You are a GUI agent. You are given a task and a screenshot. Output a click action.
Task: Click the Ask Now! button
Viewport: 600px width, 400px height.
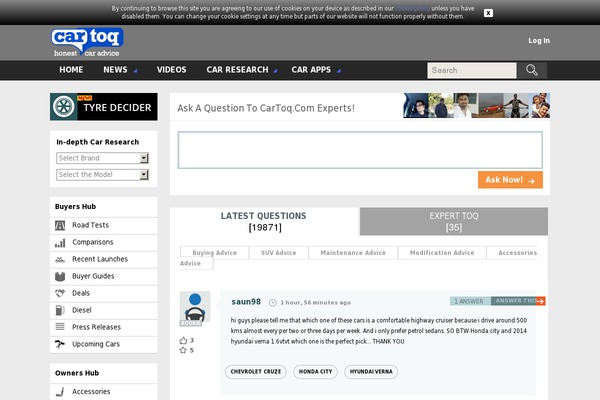[510, 180]
